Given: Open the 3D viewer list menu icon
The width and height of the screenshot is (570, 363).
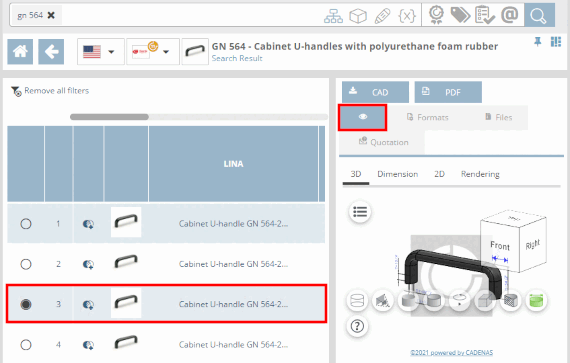Looking at the screenshot, I should [x=360, y=212].
